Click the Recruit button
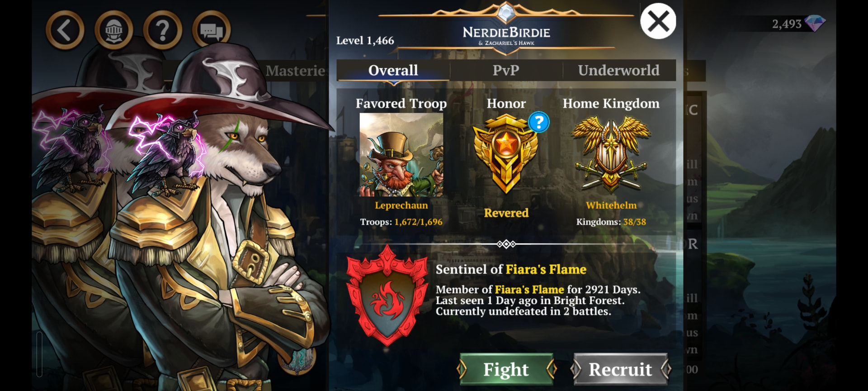 [621, 369]
